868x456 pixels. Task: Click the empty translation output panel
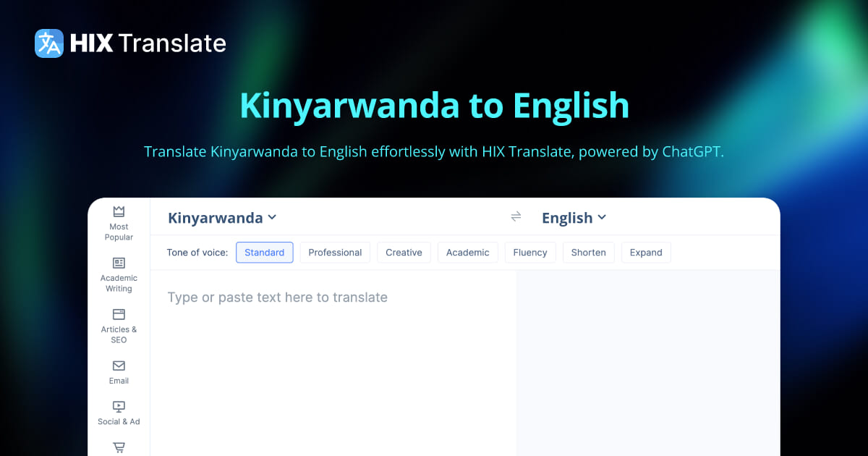(647, 362)
